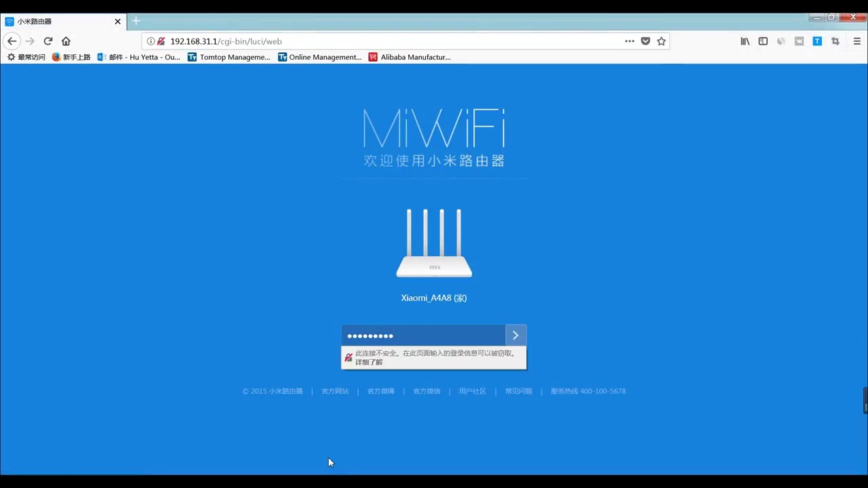Open the Online Management bookmark
The width and height of the screenshot is (868, 488).
(x=319, y=58)
